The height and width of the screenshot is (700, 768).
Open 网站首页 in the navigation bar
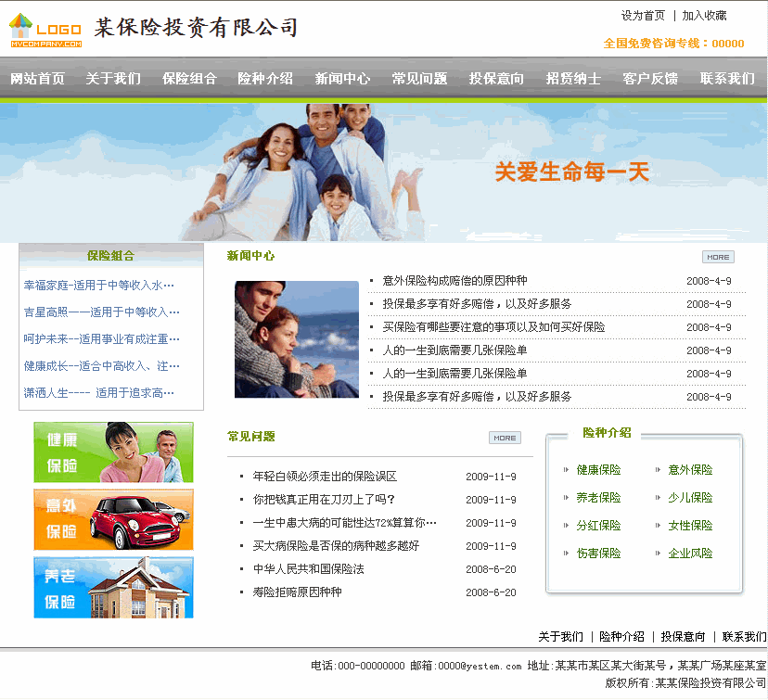click(37, 79)
